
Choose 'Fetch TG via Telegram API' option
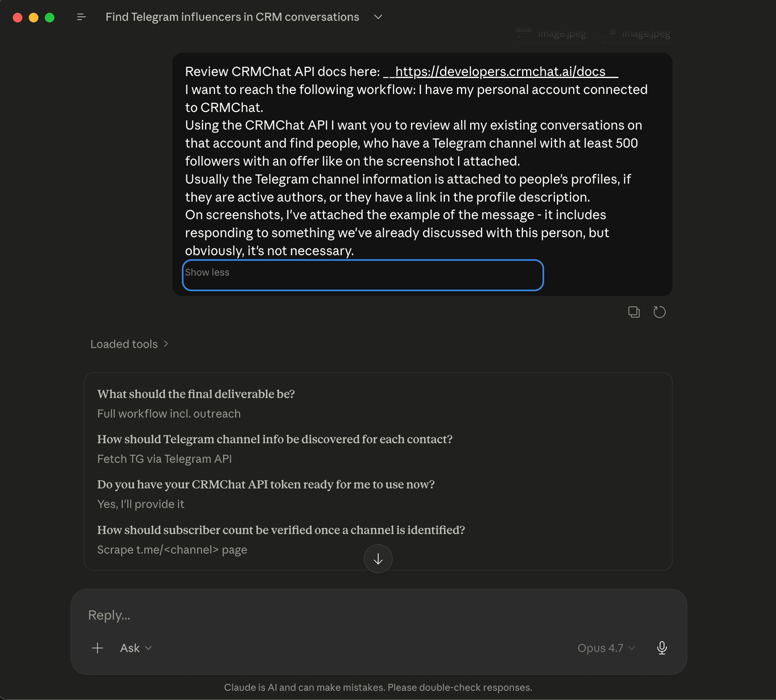tap(164, 458)
